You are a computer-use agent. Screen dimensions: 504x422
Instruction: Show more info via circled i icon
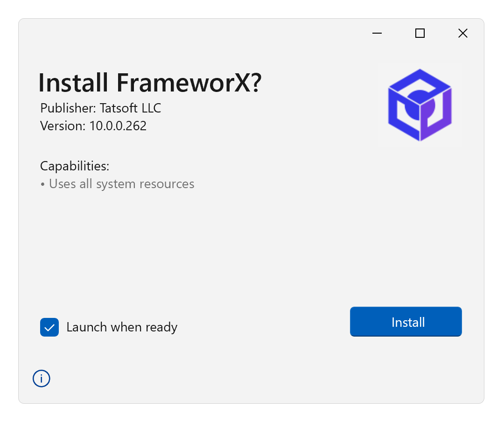42,379
